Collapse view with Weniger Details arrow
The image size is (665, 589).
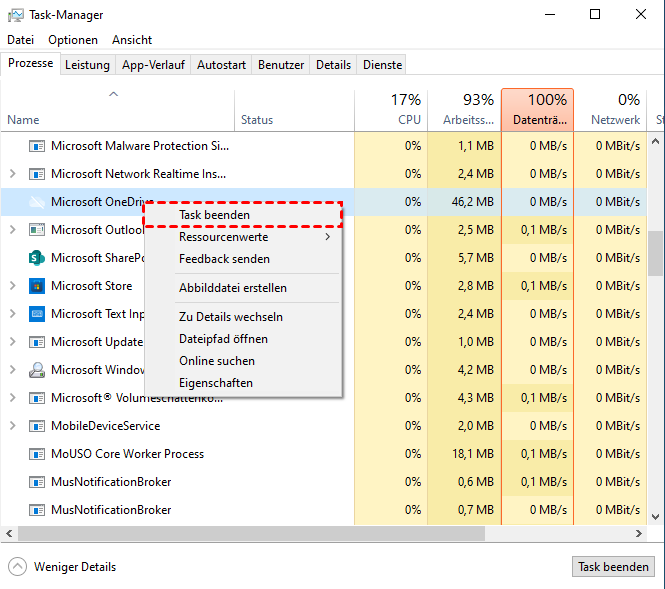coord(17,567)
